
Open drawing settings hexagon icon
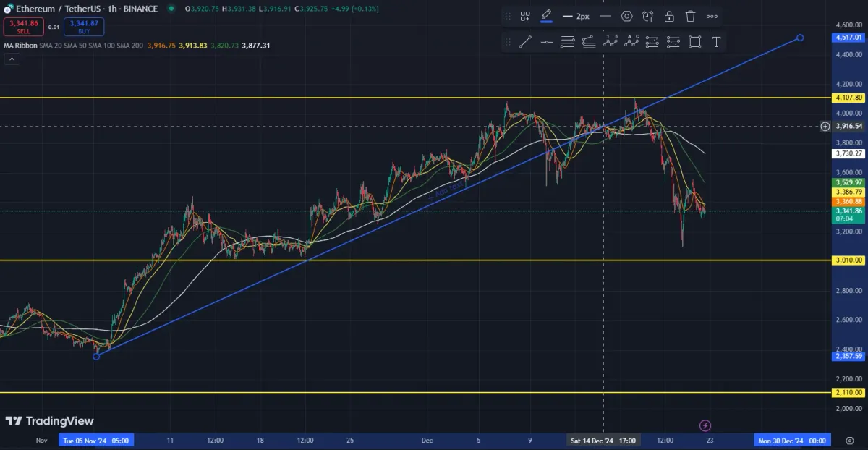[626, 16]
